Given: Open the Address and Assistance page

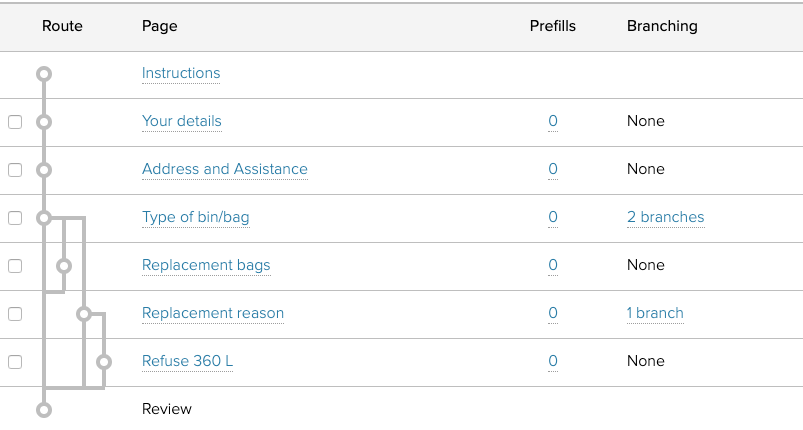Looking at the screenshot, I should [225, 169].
